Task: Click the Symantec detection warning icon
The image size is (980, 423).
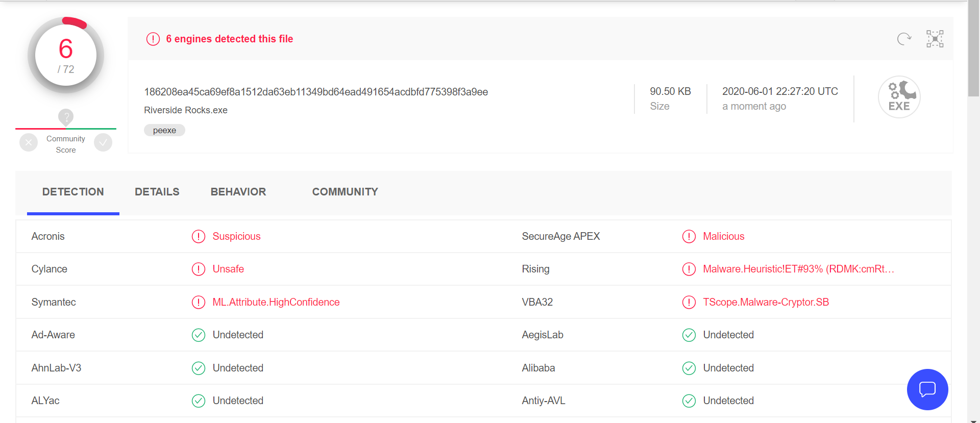Action: click(x=199, y=302)
